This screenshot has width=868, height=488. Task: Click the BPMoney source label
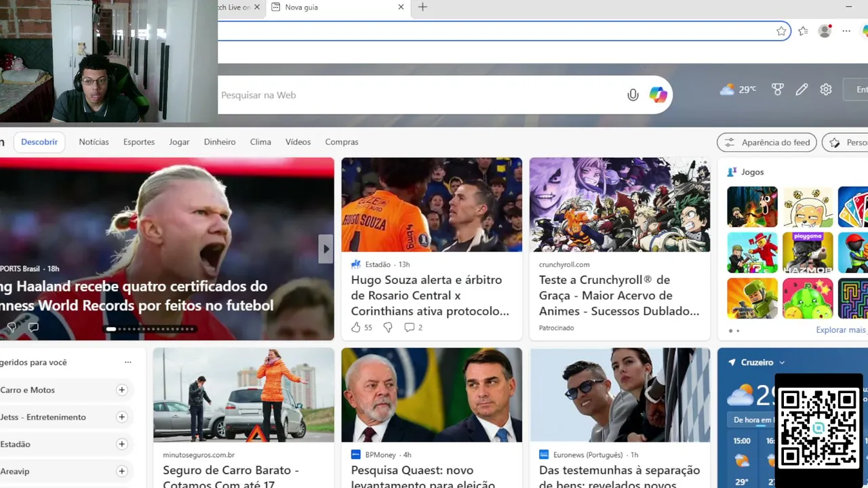point(380,455)
